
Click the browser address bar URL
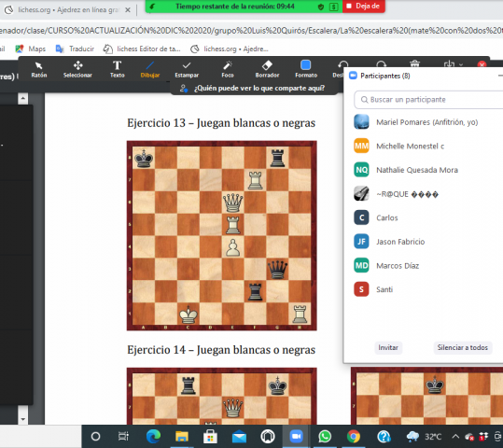[x=252, y=31]
